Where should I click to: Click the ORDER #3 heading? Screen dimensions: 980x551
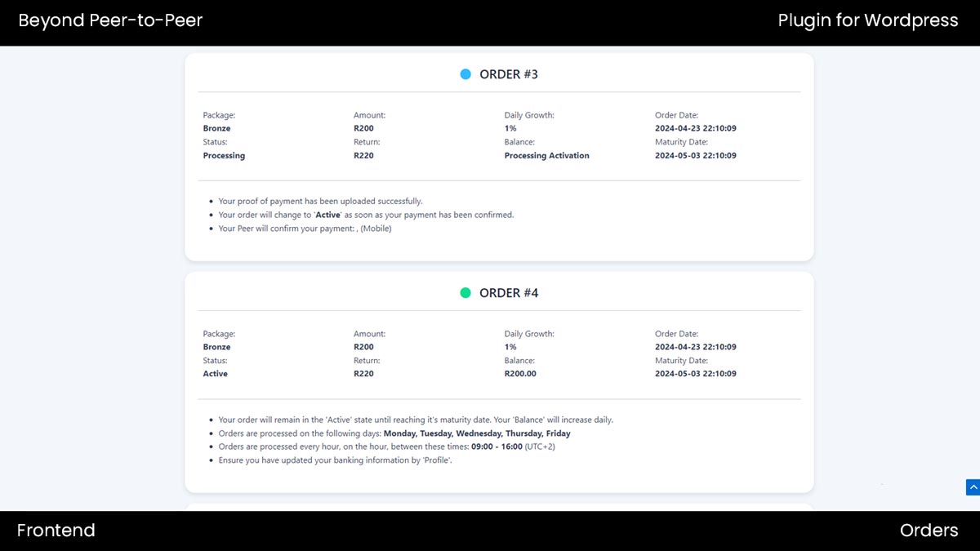[x=510, y=73]
